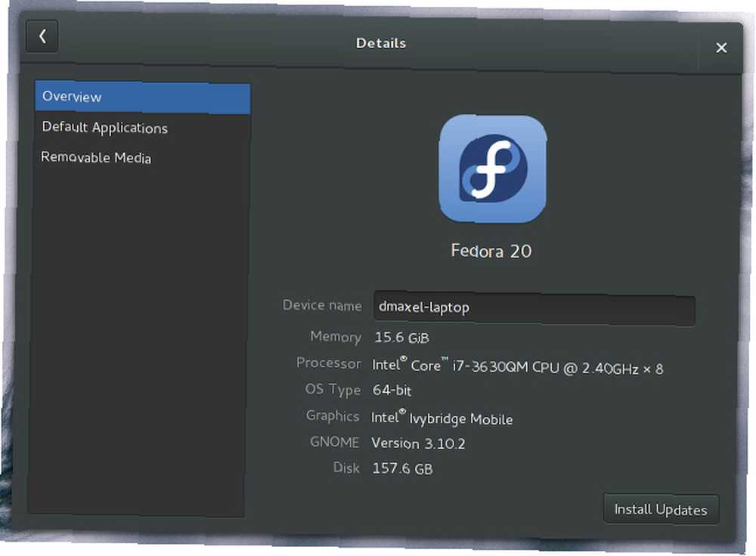
Task: Click the Device name label
Action: pos(322,305)
